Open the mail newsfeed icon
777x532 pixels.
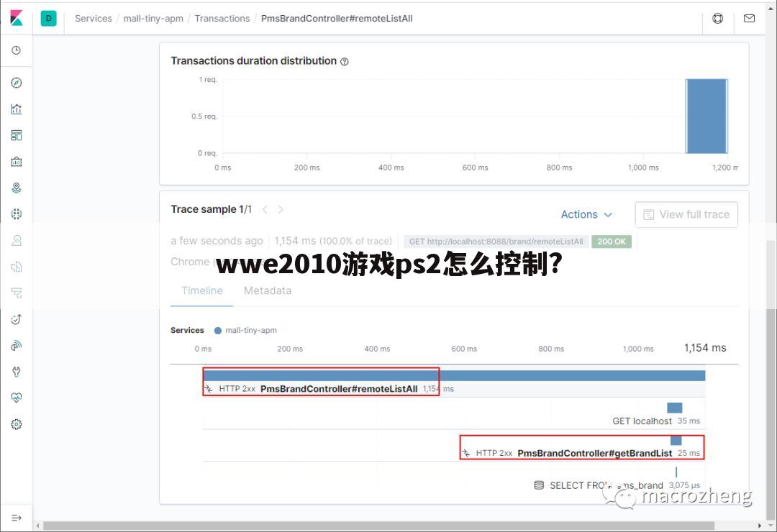click(749, 18)
